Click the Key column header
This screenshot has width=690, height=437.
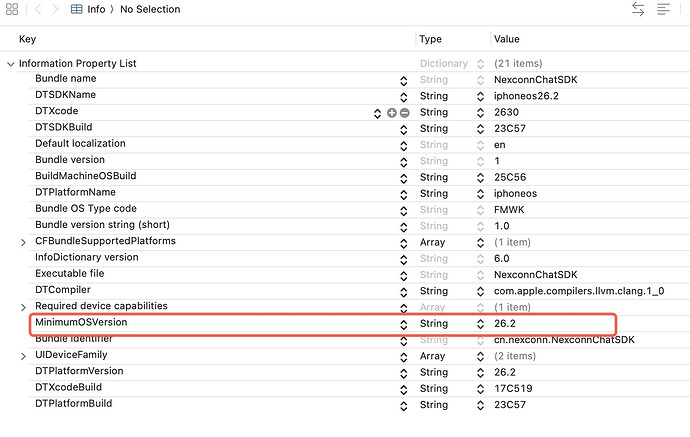(x=27, y=39)
